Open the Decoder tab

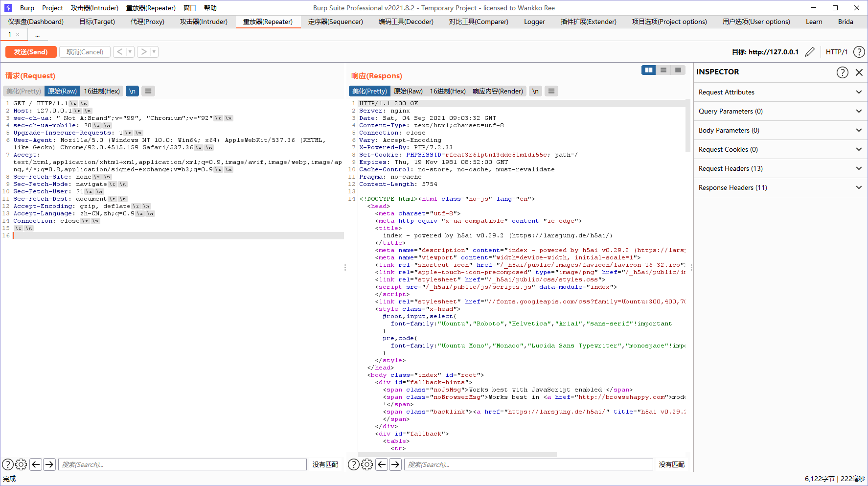[406, 22]
